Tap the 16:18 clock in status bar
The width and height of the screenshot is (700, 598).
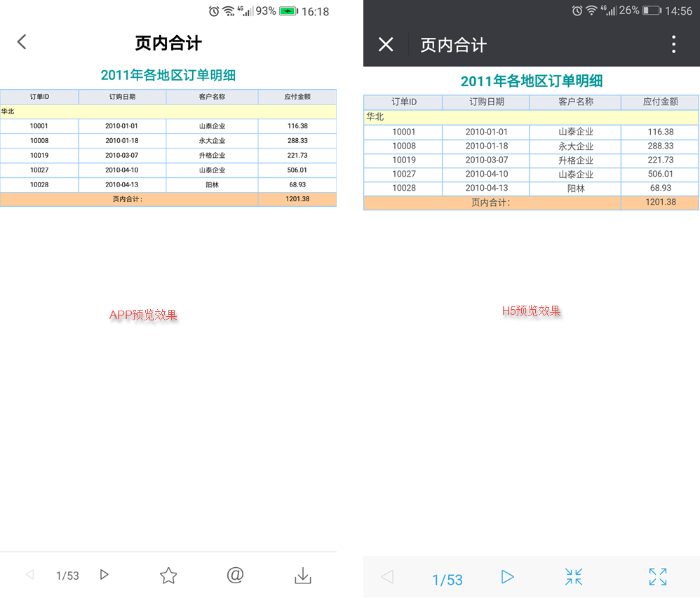[315, 12]
